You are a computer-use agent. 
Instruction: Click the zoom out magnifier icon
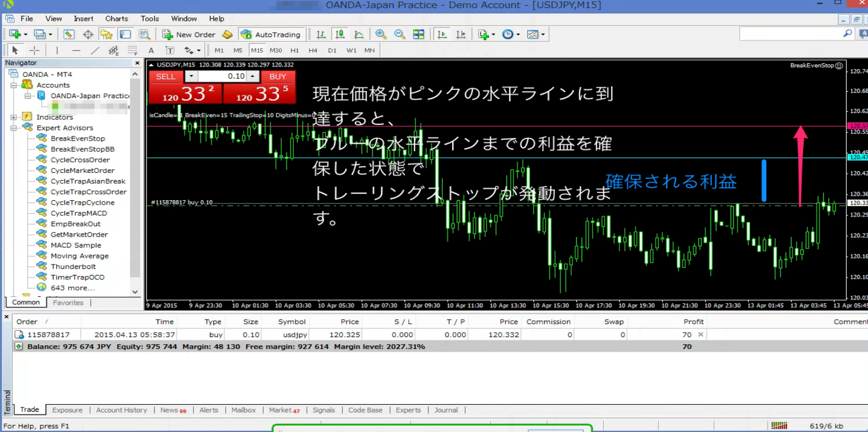(x=400, y=34)
